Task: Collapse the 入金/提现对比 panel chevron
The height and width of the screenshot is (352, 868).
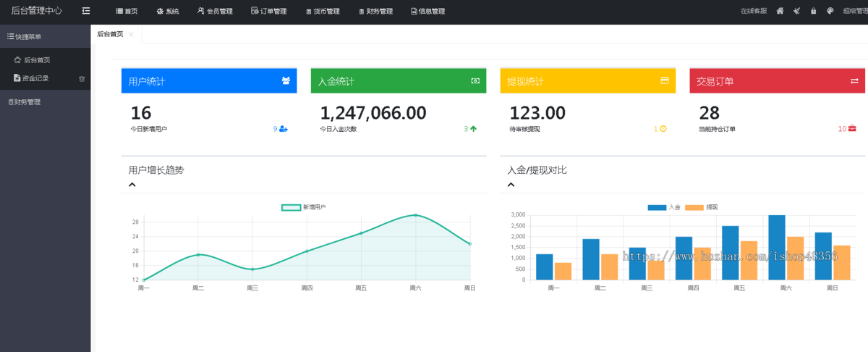Action: 511,184
